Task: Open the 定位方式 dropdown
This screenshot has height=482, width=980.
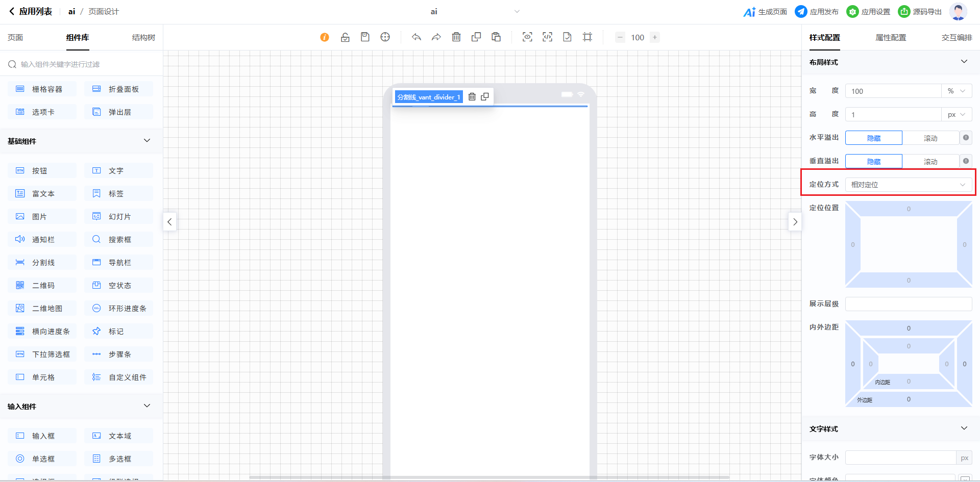Action: click(x=909, y=185)
